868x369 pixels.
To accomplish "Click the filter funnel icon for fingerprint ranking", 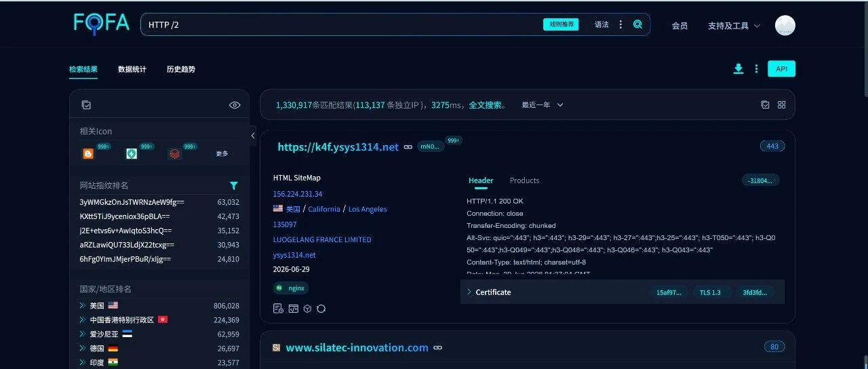I will click(234, 185).
